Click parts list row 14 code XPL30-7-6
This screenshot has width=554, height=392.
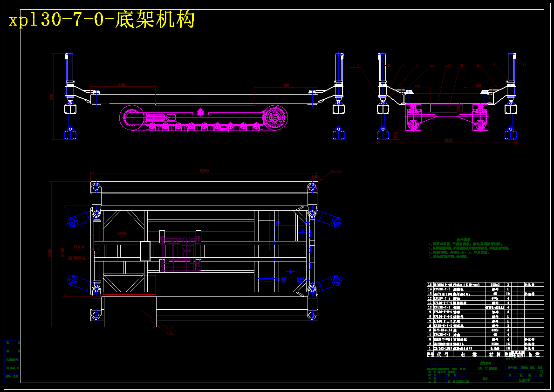(x=442, y=289)
